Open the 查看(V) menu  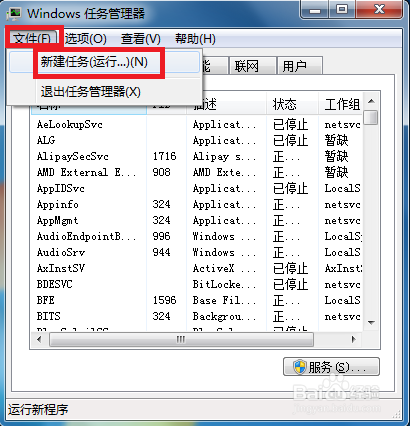[x=141, y=39]
